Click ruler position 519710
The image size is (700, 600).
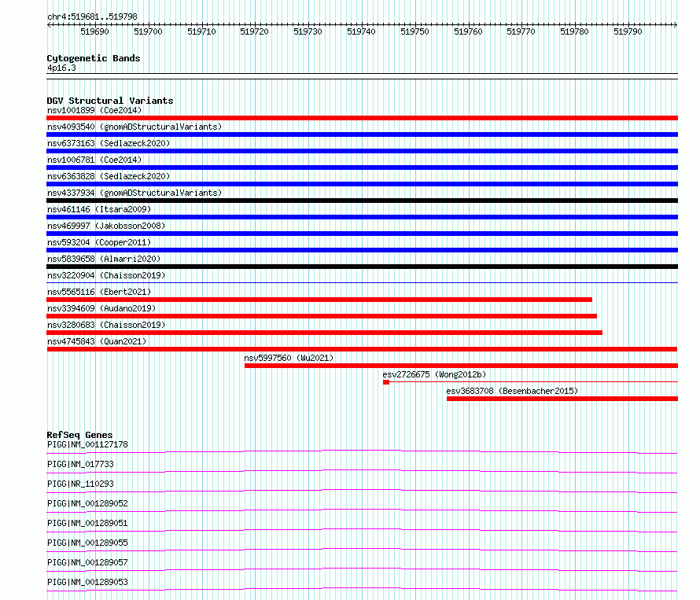point(201,31)
